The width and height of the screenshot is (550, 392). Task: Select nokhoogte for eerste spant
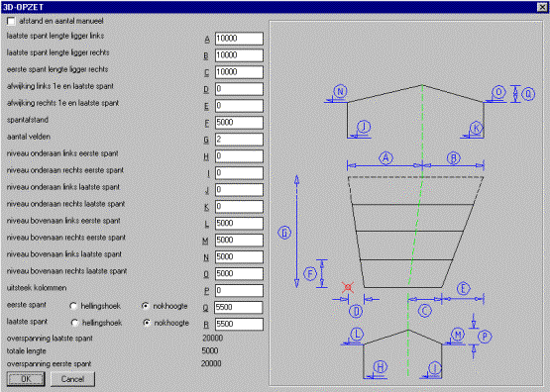(146, 306)
